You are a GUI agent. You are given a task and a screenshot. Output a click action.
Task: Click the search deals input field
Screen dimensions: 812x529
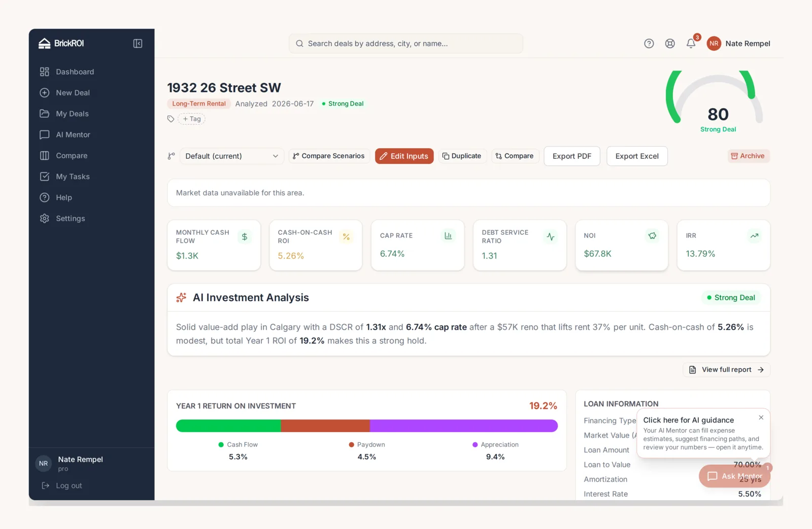[405, 44]
